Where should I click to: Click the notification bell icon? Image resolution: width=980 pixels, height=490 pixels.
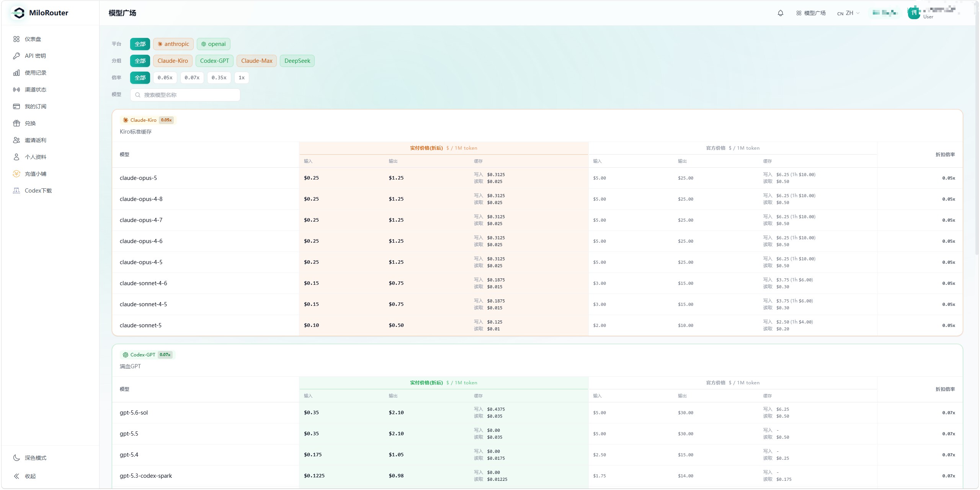[x=781, y=13]
